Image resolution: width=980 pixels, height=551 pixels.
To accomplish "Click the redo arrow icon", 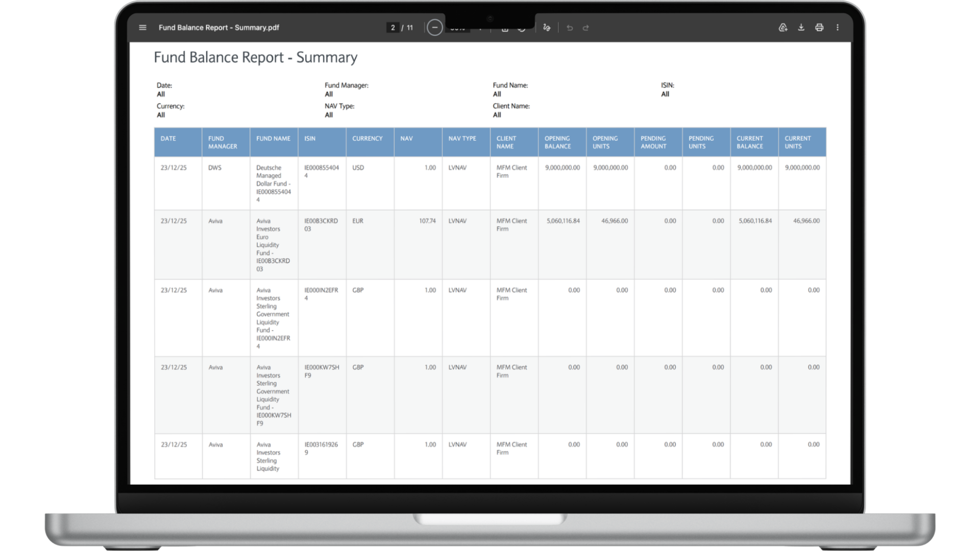I will pos(586,28).
